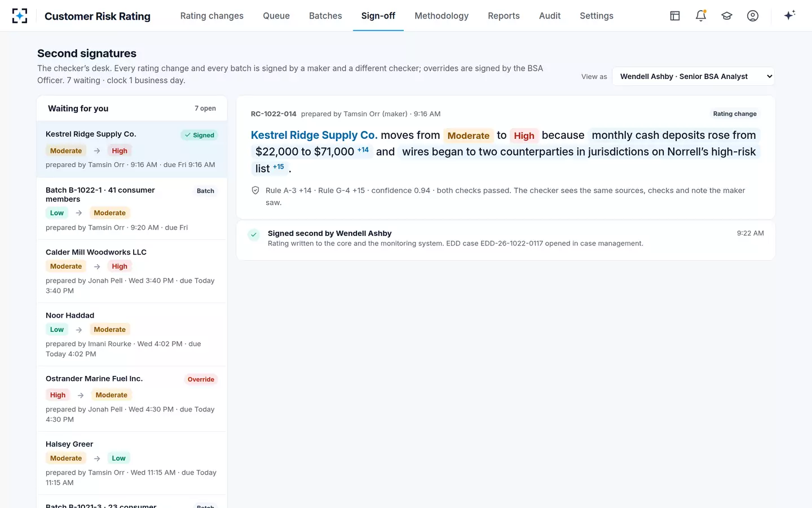Click the Second signatures page heading
This screenshot has height=508, width=812.
coord(87,53)
